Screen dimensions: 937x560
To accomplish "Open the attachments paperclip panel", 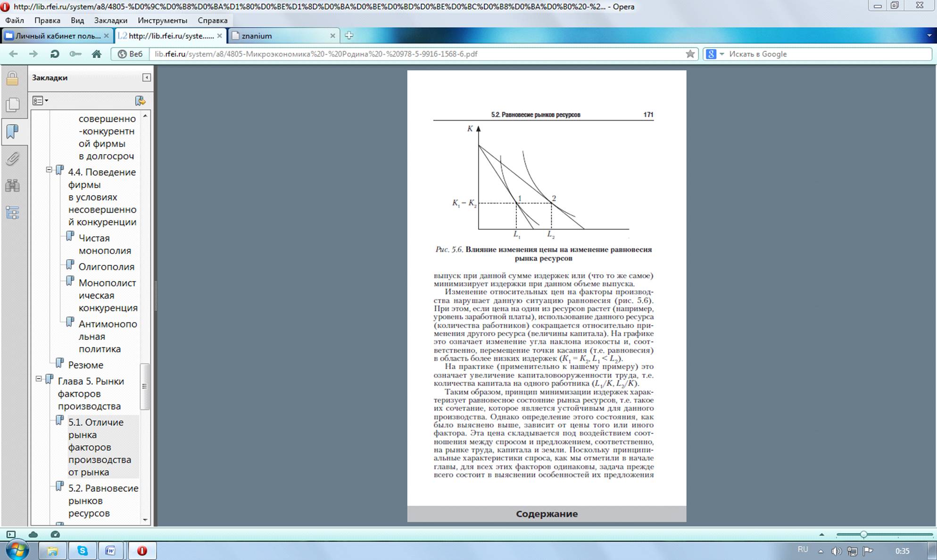I will 13,159.
